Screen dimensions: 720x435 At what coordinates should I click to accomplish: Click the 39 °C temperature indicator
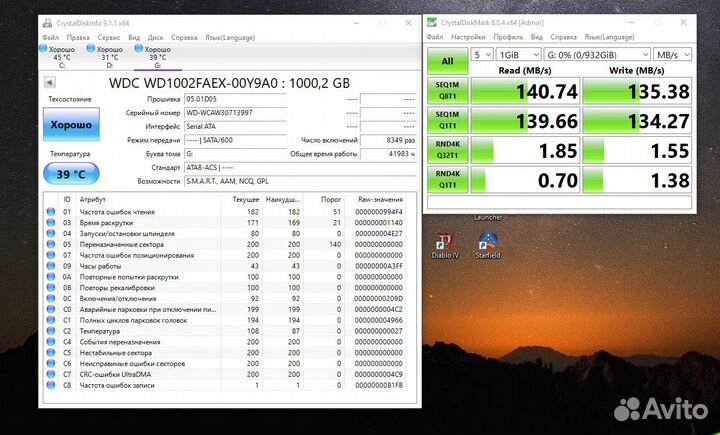click(71, 174)
